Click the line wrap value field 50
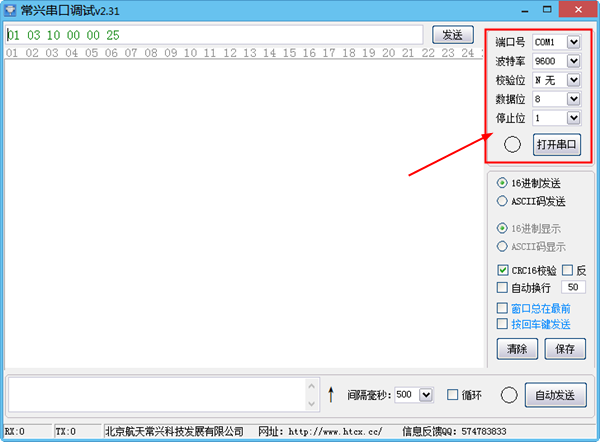 click(x=573, y=287)
